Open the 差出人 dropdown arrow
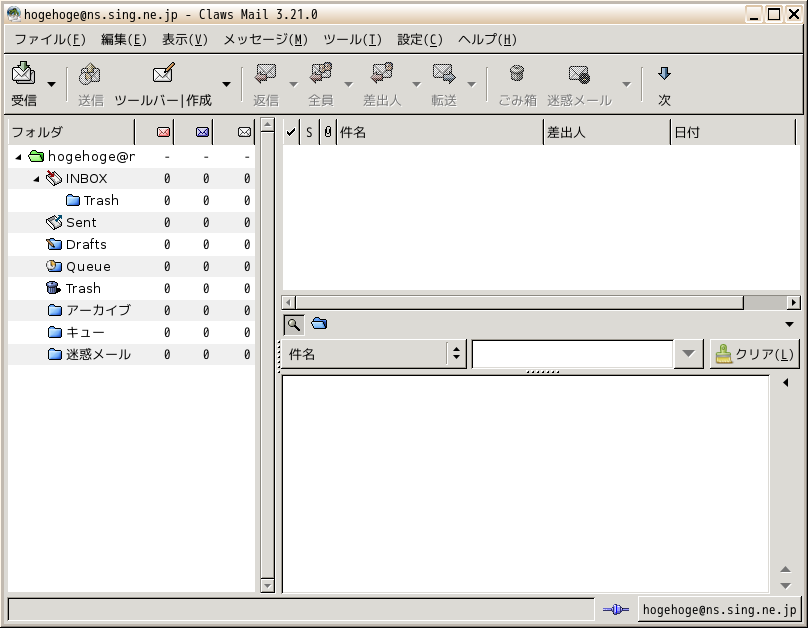 (x=416, y=84)
